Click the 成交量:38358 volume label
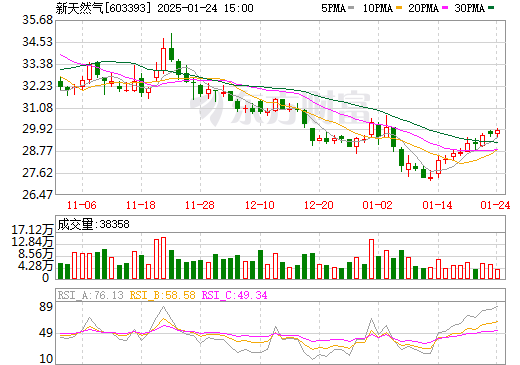The width and height of the screenshot is (520, 365). pos(93,224)
